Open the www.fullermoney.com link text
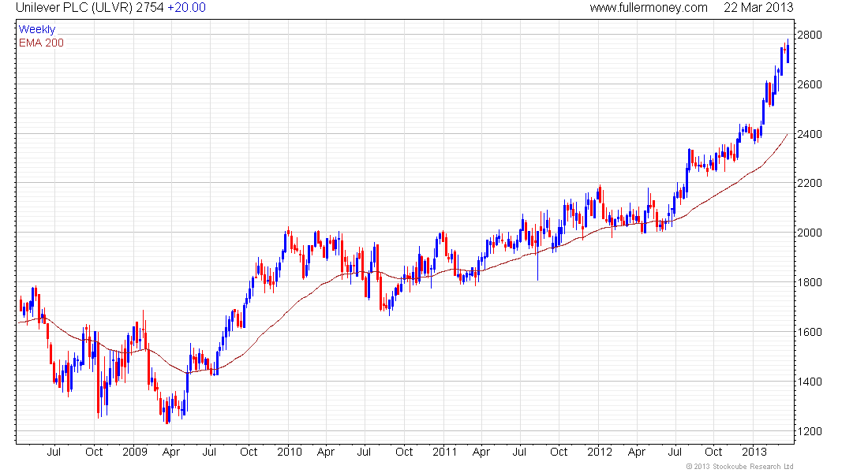 (x=648, y=8)
